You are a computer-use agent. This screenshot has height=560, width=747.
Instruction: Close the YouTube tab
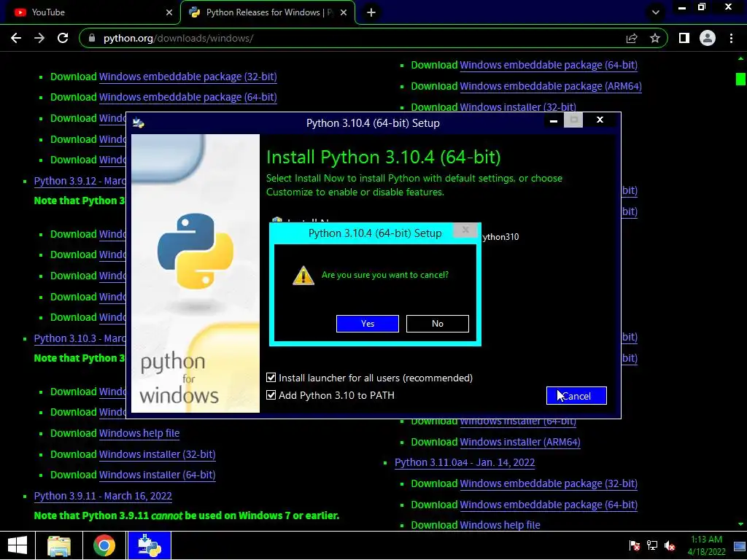click(169, 13)
